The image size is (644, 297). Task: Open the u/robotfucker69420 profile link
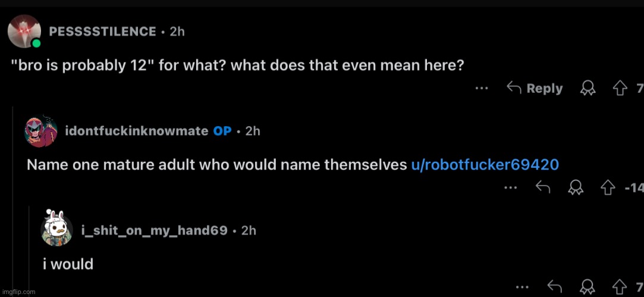[x=485, y=165]
